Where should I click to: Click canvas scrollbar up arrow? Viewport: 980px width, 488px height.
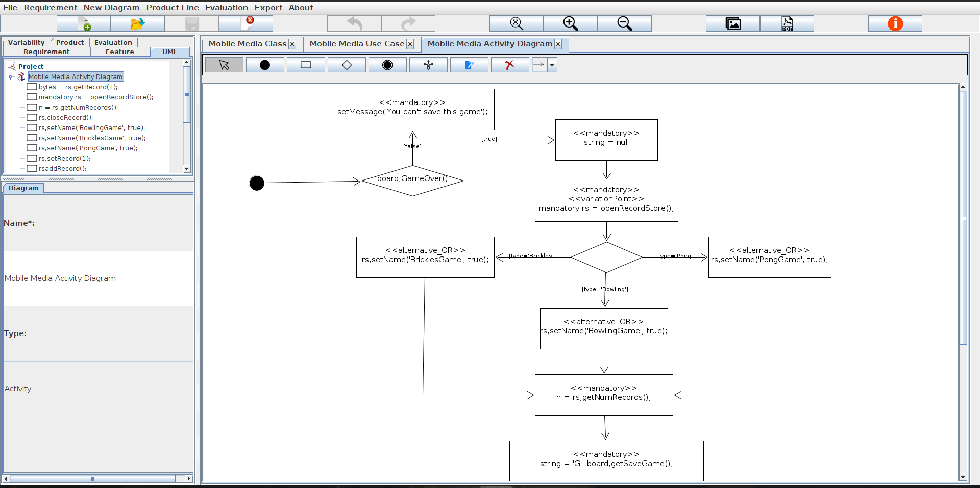pyautogui.click(x=963, y=87)
